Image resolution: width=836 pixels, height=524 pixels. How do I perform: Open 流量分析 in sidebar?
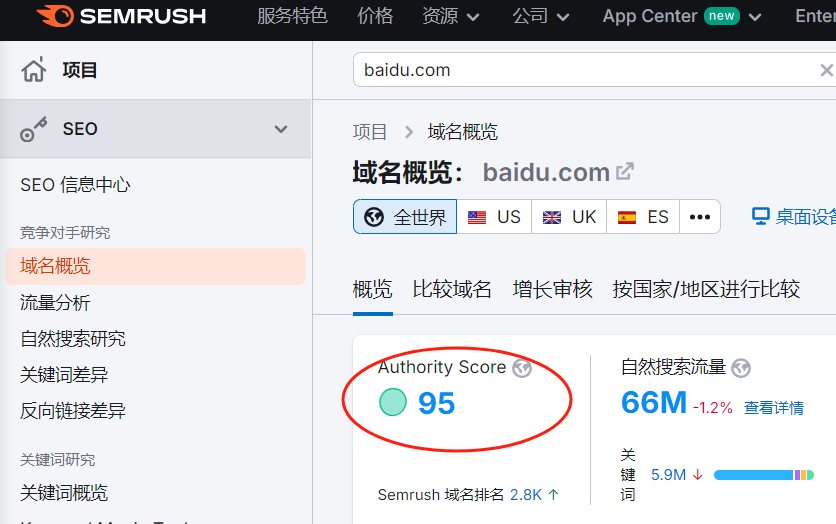point(55,303)
